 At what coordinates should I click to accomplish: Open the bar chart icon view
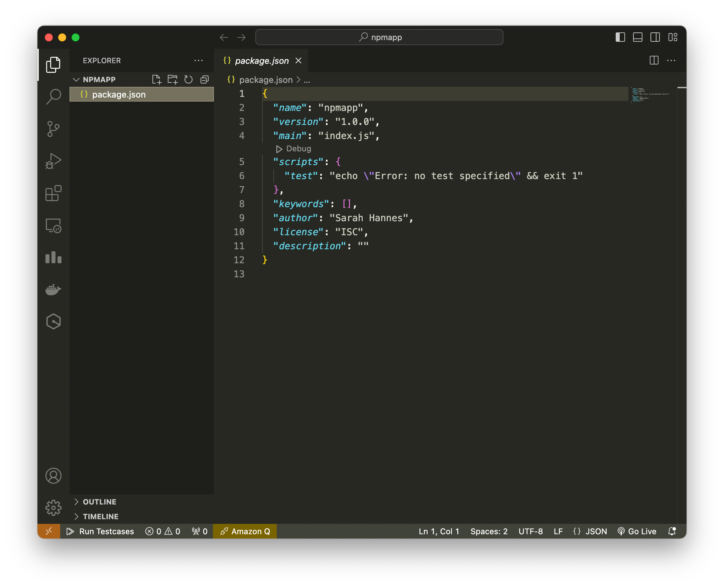(x=53, y=258)
